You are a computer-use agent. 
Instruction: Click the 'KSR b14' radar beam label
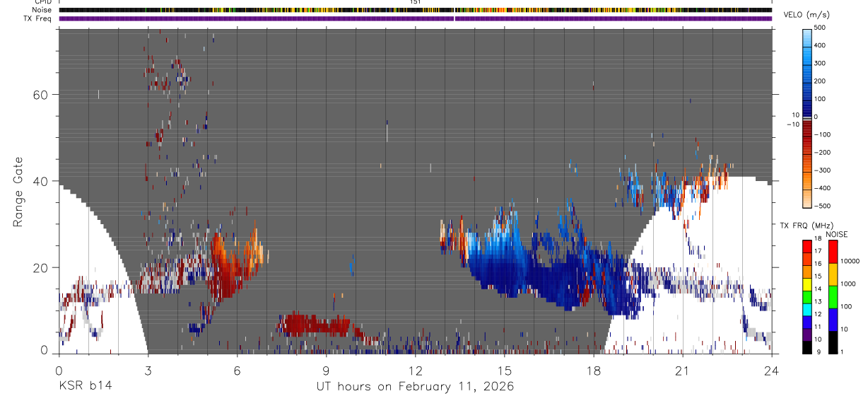85,386
